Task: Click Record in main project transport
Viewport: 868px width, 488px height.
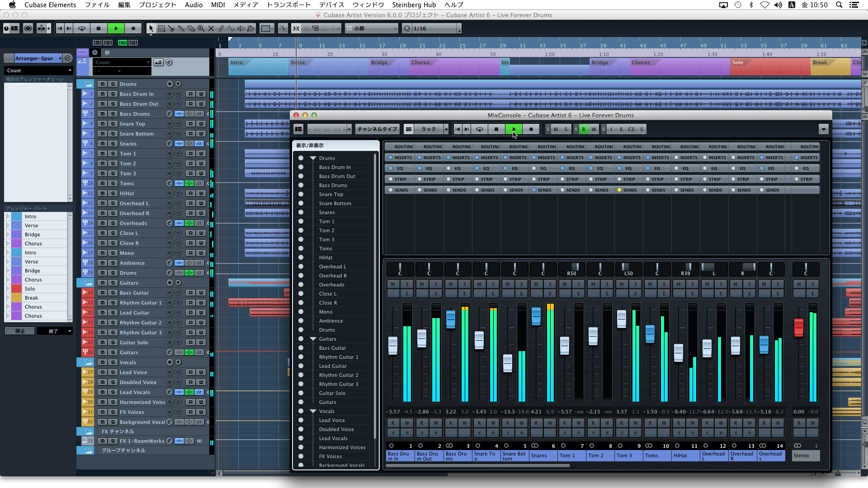Action: (x=133, y=28)
